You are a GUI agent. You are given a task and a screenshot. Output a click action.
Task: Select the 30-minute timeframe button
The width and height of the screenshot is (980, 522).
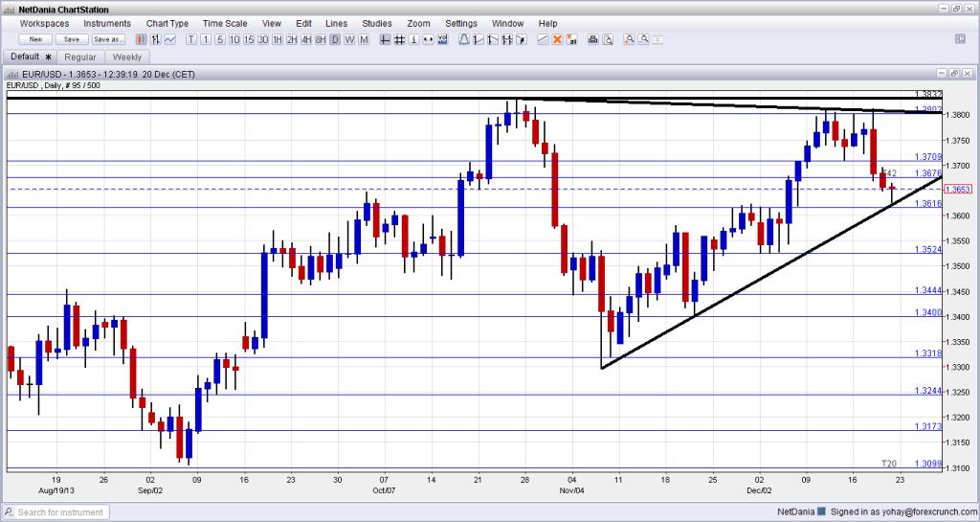coord(263,39)
